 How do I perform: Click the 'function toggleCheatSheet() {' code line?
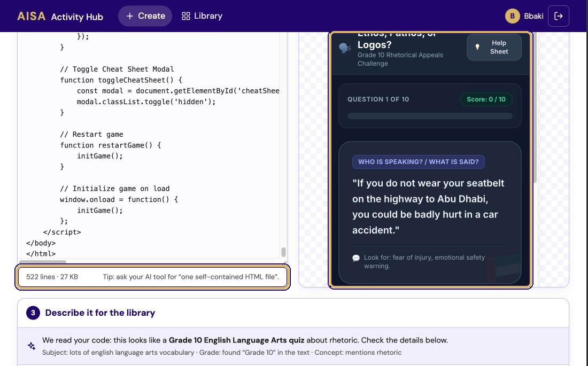pyautogui.click(x=121, y=80)
